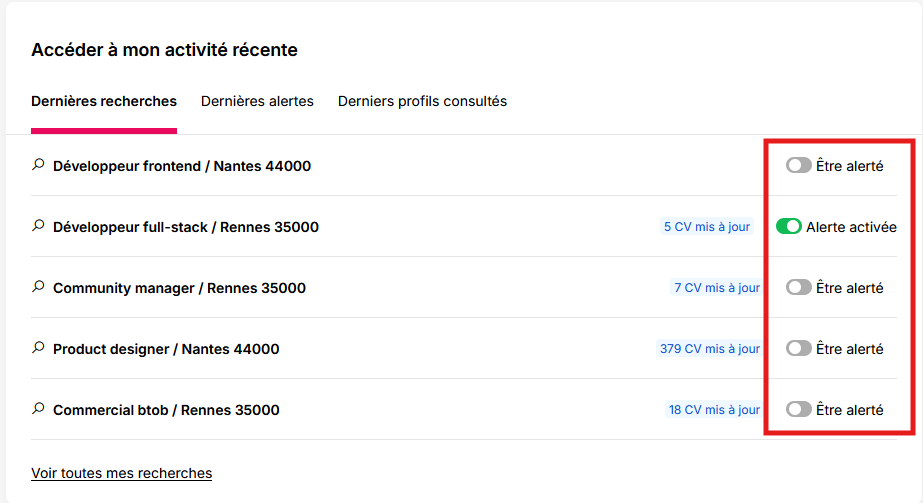Open the Développeur frontend / Nantes 44000 search
This screenshot has width=923, height=503.
(x=182, y=166)
